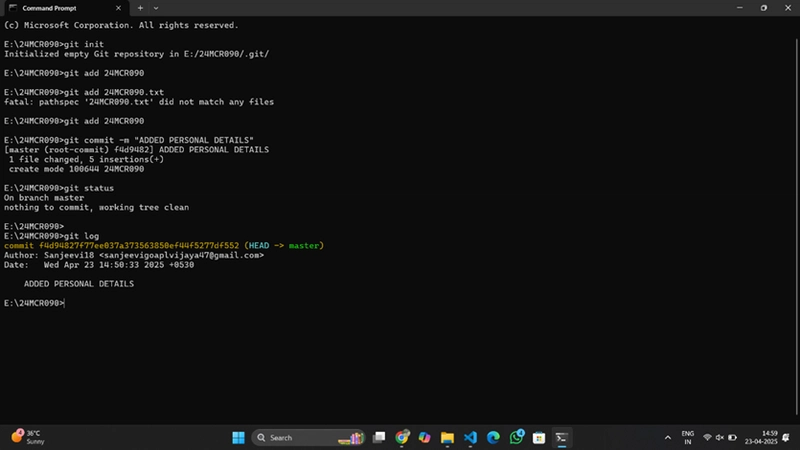Open the notification bell in system tray
This screenshot has width=800, height=450.
point(786,438)
